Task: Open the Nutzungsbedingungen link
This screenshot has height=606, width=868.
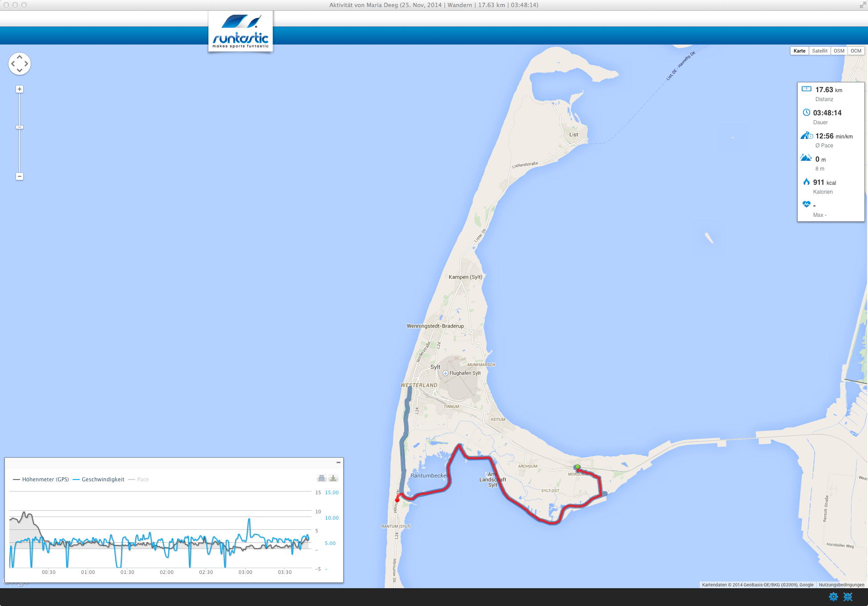Action: (x=841, y=585)
